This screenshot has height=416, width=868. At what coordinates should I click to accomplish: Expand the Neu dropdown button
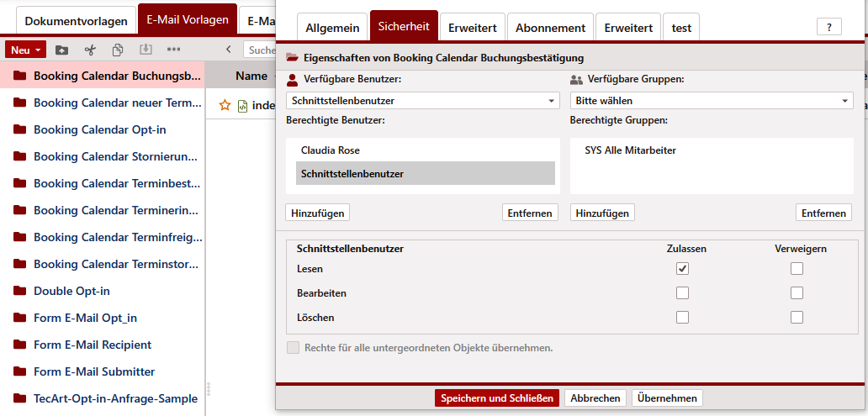[25, 50]
